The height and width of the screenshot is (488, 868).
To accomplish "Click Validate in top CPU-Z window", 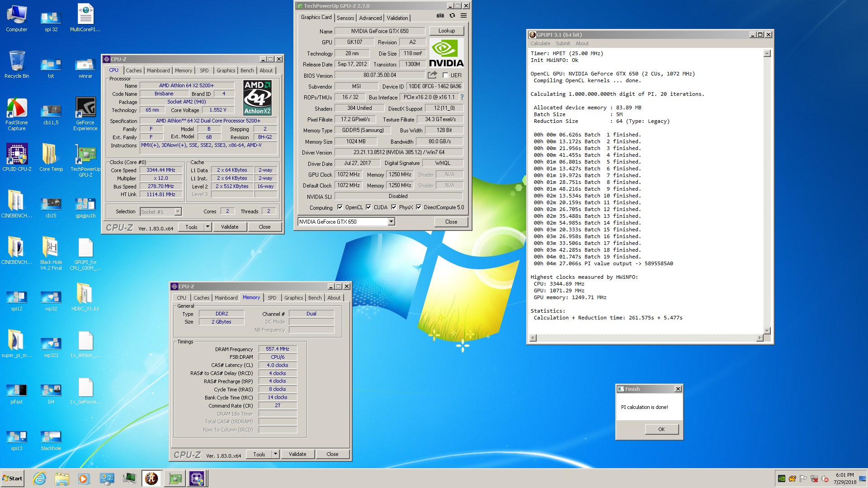I will pos(230,227).
